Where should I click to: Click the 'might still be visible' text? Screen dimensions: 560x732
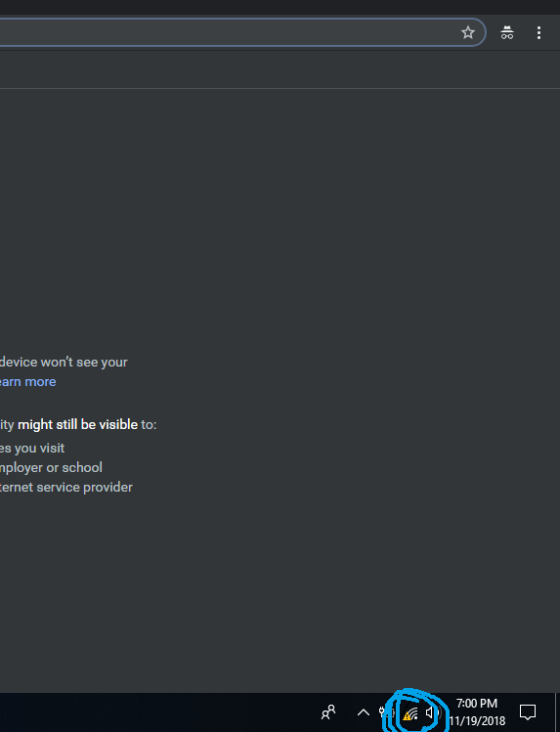[77, 424]
